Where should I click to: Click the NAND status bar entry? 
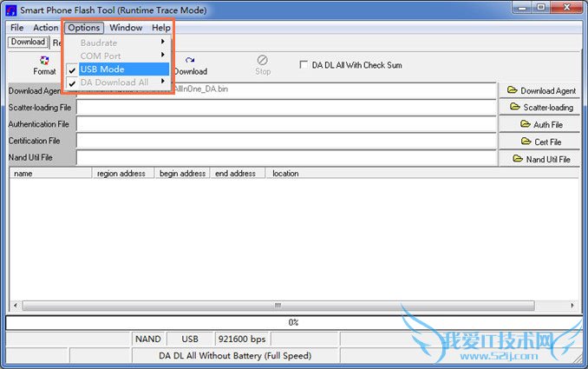tap(148, 339)
